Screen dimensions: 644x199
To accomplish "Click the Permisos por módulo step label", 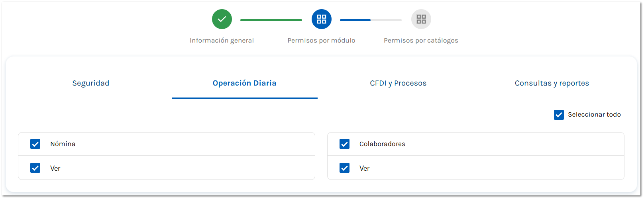I will [321, 41].
